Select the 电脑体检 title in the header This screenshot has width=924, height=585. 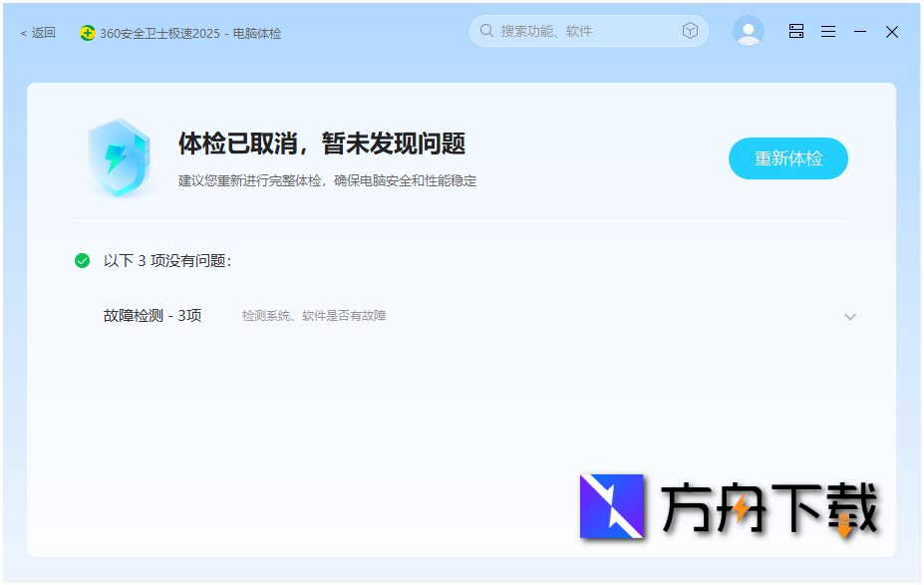pos(256,33)
